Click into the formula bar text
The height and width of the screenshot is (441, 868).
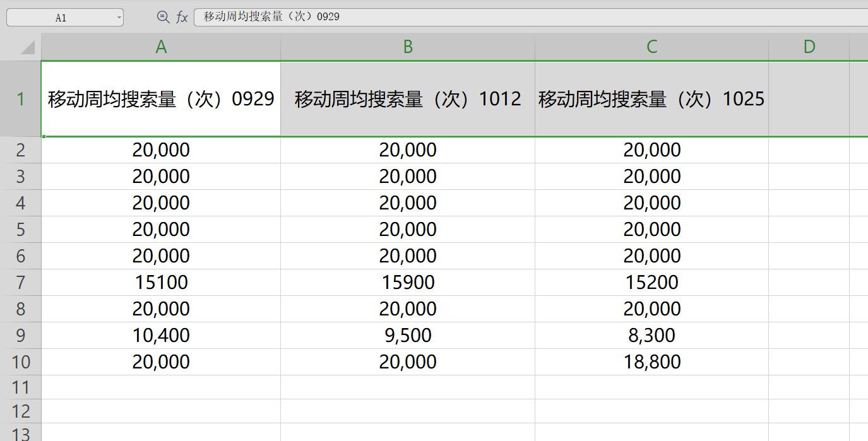click(505, 17)
